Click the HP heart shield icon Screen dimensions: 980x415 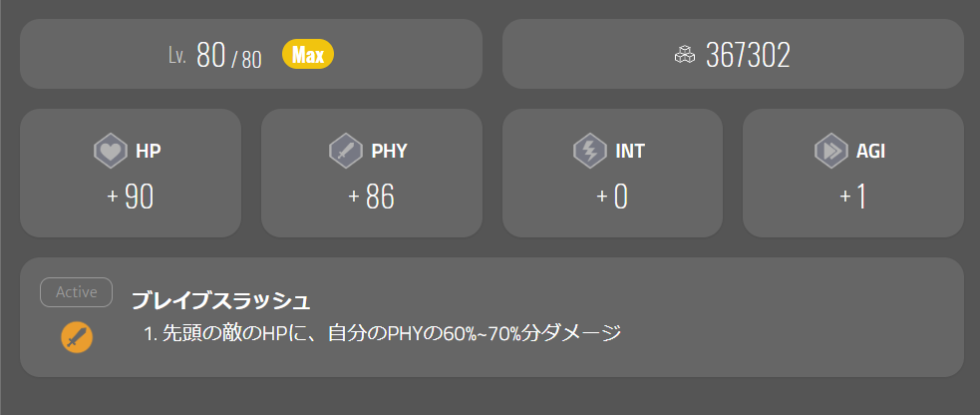point(110,152)
